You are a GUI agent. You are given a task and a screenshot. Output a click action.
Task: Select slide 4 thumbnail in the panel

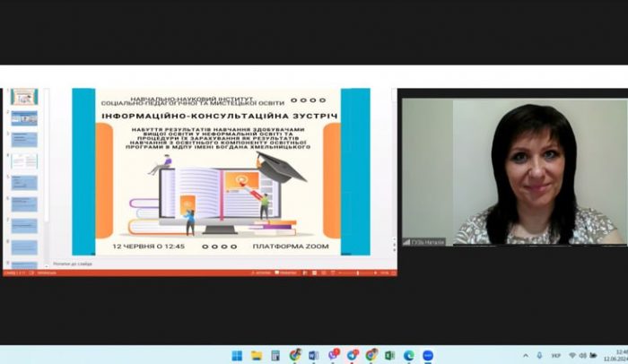24,161
